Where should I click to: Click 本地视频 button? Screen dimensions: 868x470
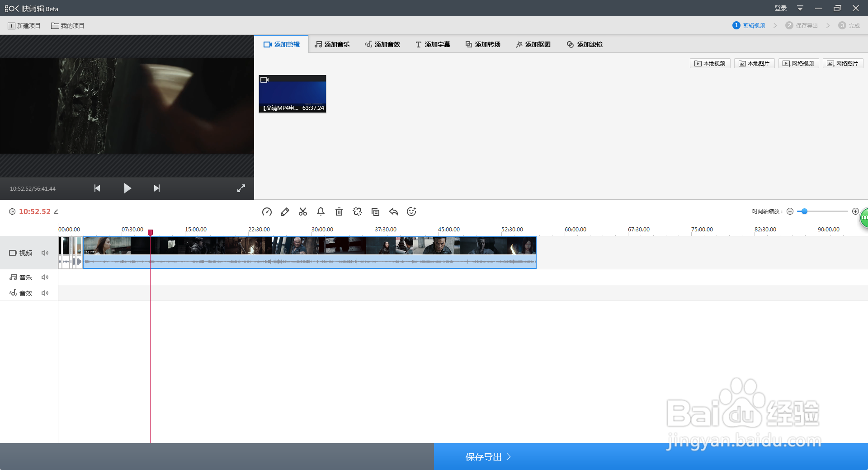tap(710, 64)
